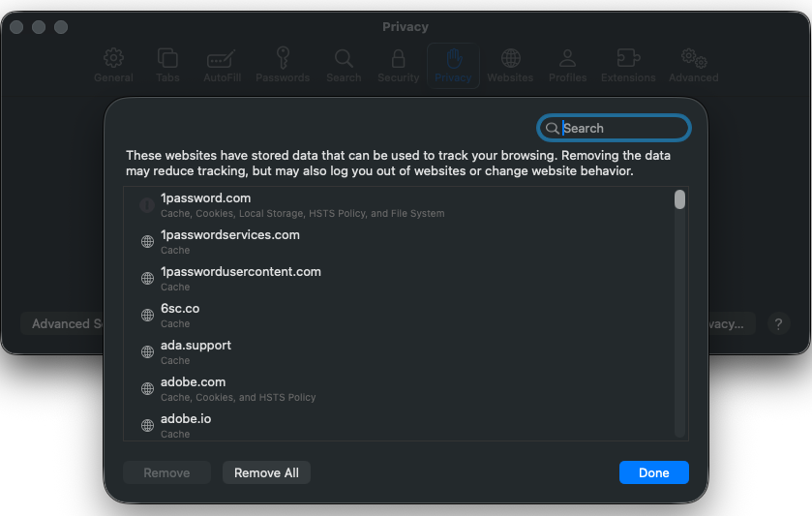The width and height of the screenshot is (812, 516).
Task: Open the Tabs settings pane
Action: (x=167, y=65)
